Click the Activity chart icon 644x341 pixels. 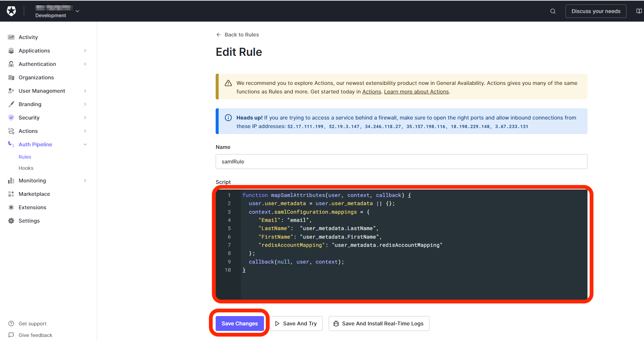[x=11, y=37]
